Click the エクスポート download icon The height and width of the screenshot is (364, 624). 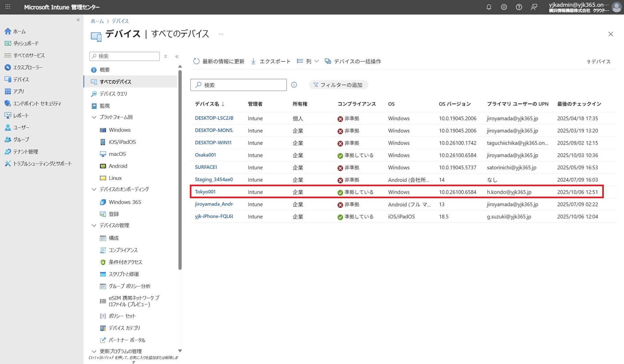pos(253,61)
